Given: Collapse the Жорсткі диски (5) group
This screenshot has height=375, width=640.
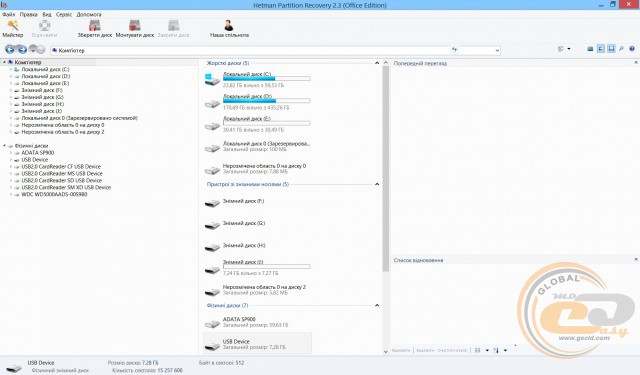Looking at the screenshot, I should coord(377,63).
